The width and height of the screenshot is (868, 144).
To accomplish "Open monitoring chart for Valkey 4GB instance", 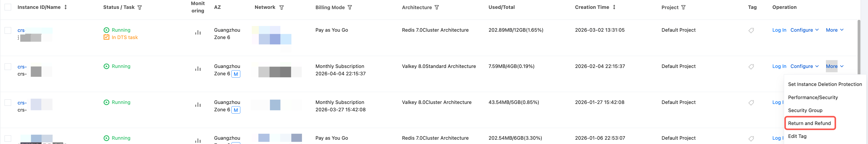I will click(x=198, y=69).
